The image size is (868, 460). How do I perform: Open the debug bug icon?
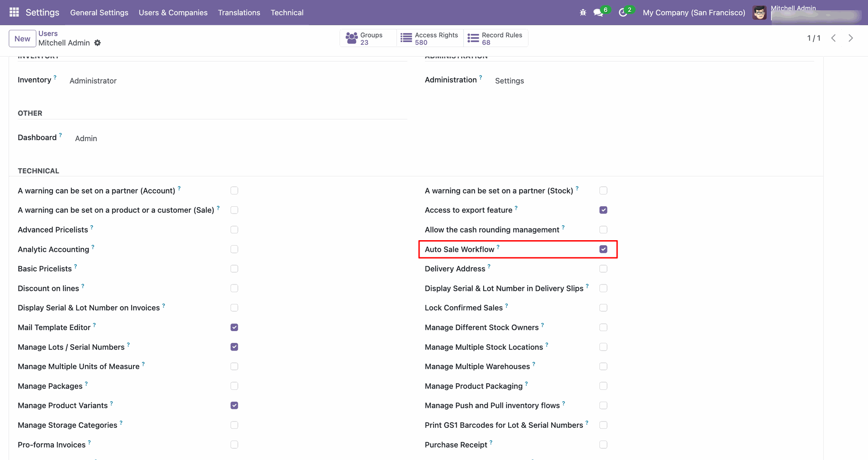[583, 13]
